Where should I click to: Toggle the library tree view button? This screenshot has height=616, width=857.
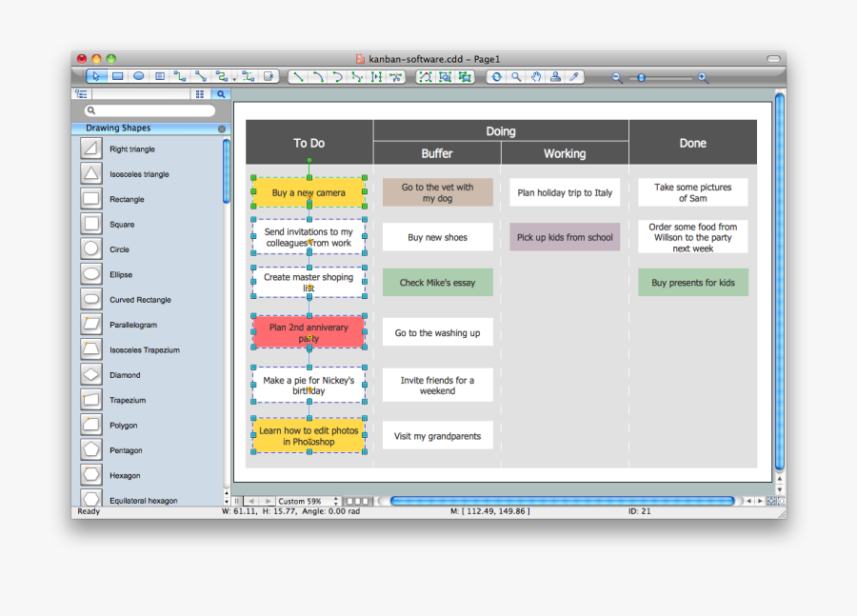click(81, 94)
